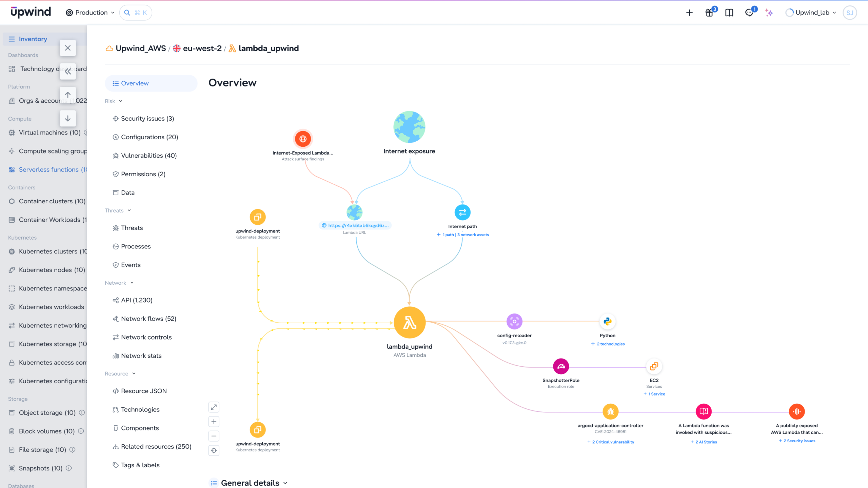Image resolution: width=868 pixels, height=488 pixels.
Task: Click the Internet exposure globe node
Action: click(409, 127)
